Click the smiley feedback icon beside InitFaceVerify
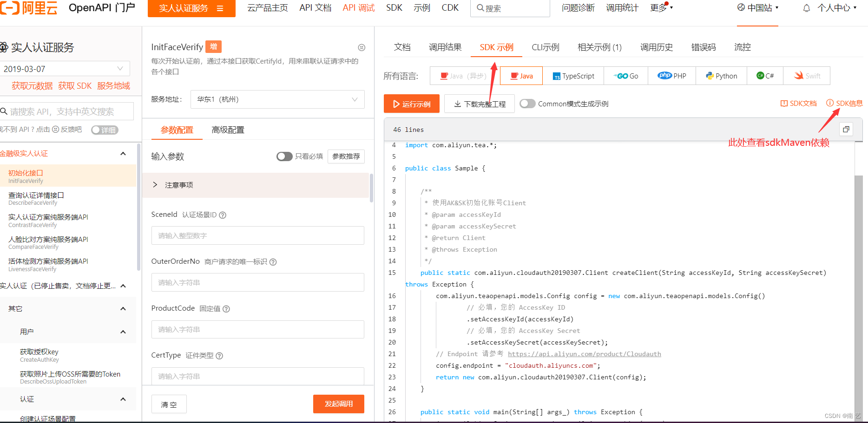 pyautogui.click(x=362, y=47)
